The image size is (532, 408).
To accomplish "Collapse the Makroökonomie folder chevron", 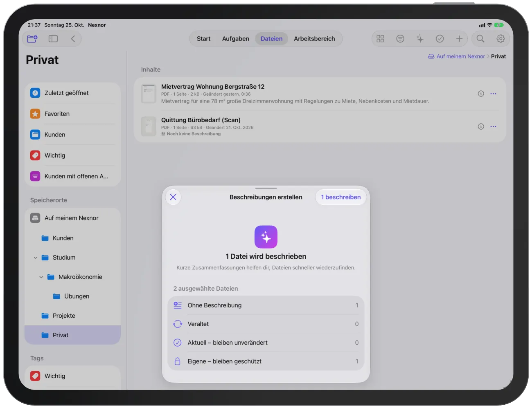I will 41,277.
